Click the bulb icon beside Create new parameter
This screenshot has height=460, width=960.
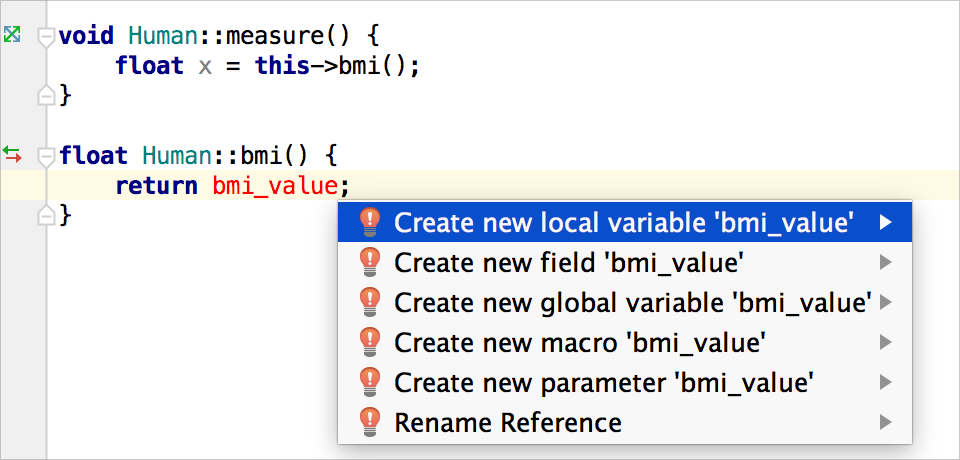(370, 382)
